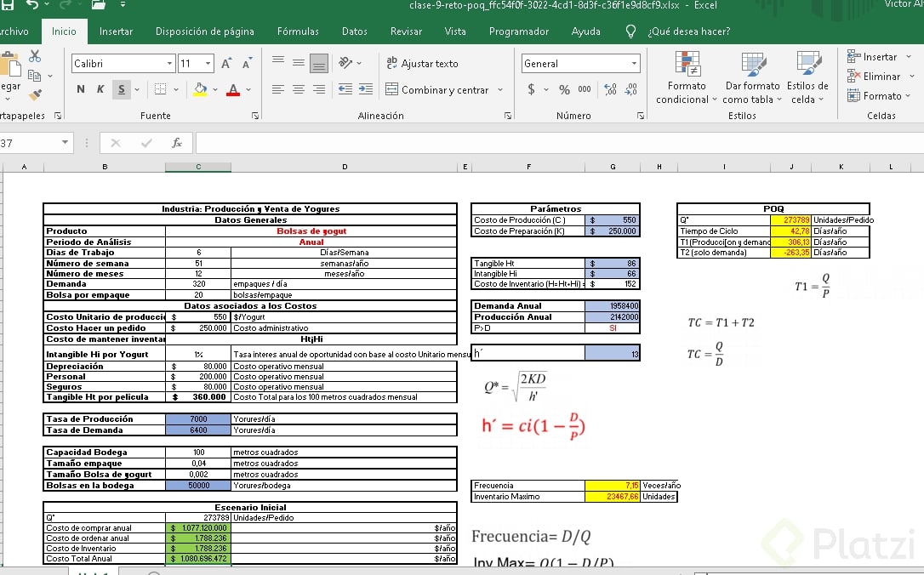
Task: Align text left icon
Action: tap(278, 89)
